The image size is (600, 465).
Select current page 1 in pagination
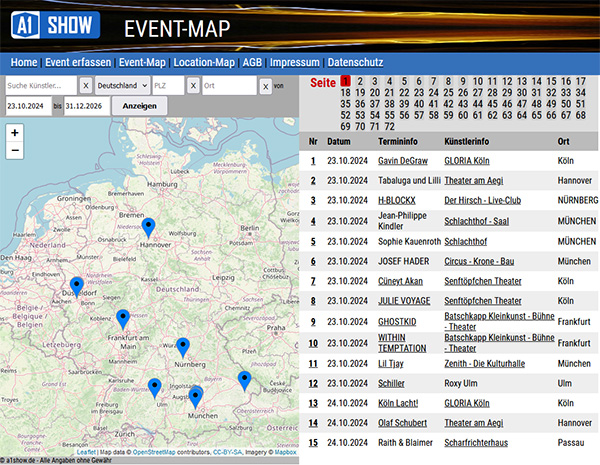point(346,81)
